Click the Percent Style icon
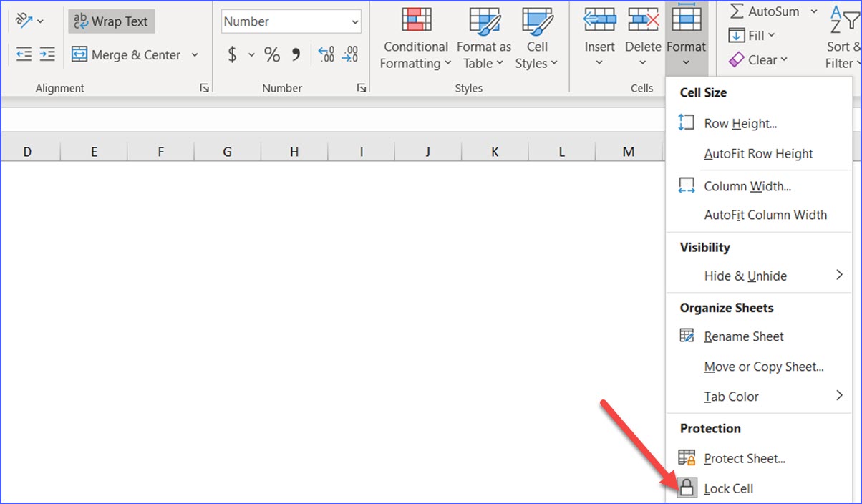Image resolution: width=862 pixels, height=504 pixels. tap(271, 54)
